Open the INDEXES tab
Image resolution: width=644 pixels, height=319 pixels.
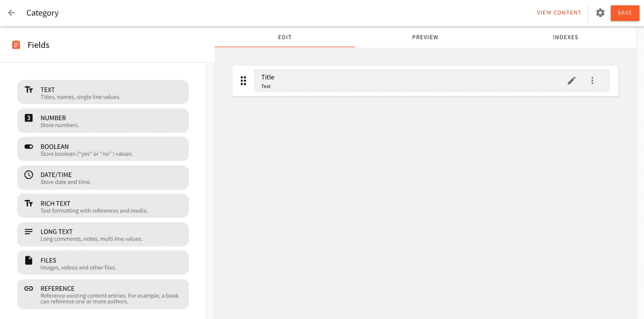pos(566,37)
